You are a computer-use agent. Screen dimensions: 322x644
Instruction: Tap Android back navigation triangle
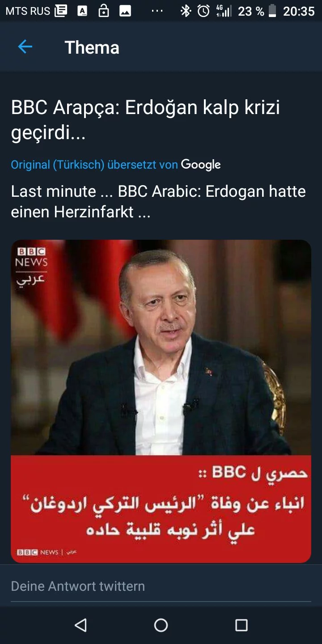(80, 625)
